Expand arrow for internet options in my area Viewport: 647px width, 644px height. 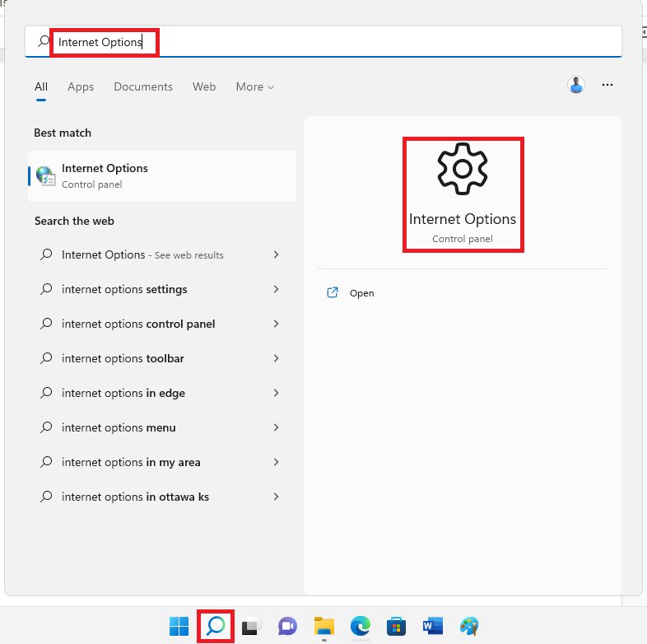(276, 462)
